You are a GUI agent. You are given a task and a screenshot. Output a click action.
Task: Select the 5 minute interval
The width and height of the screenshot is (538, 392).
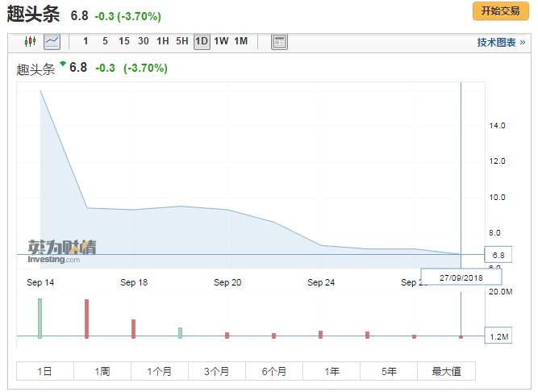pos(105,41)
